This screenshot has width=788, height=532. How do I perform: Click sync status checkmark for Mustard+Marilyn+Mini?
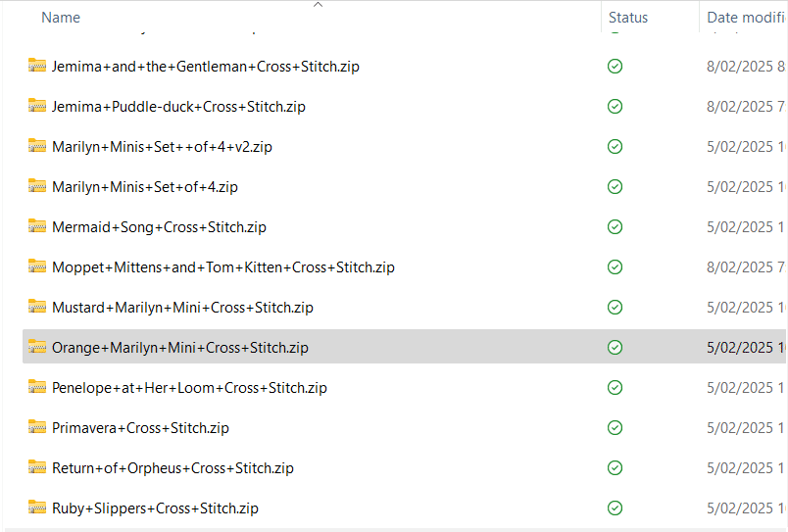point(615,307)
